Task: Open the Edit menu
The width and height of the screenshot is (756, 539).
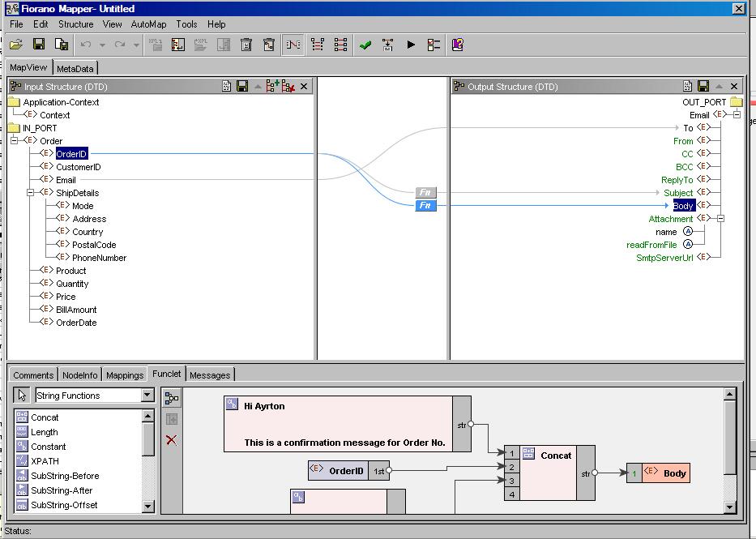Action: (41, 24)
